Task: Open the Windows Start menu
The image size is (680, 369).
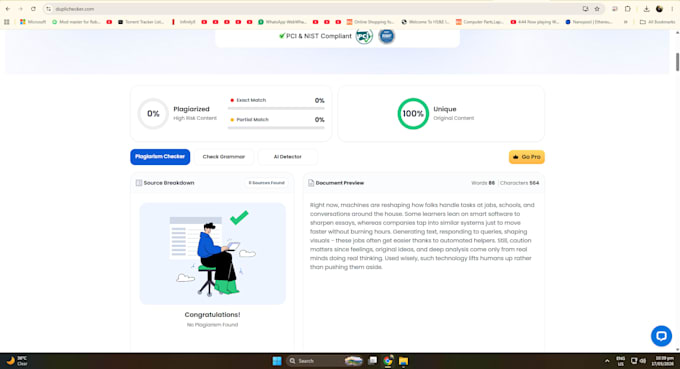Action: click(x=277, y=361)
